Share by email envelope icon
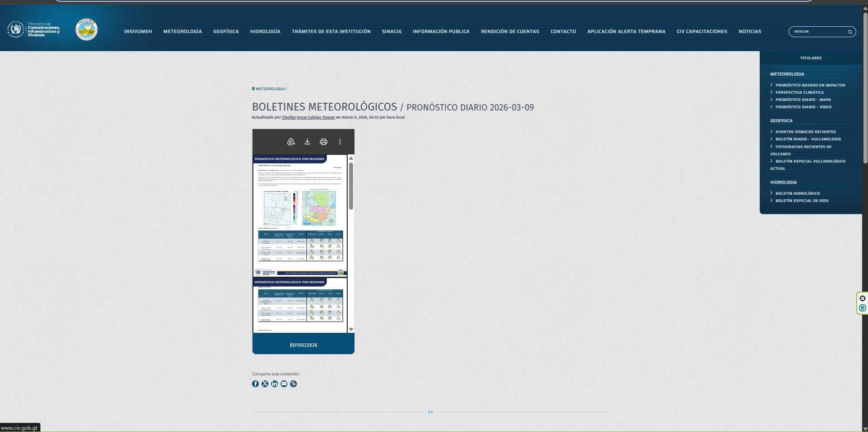 tap(284, 384)
